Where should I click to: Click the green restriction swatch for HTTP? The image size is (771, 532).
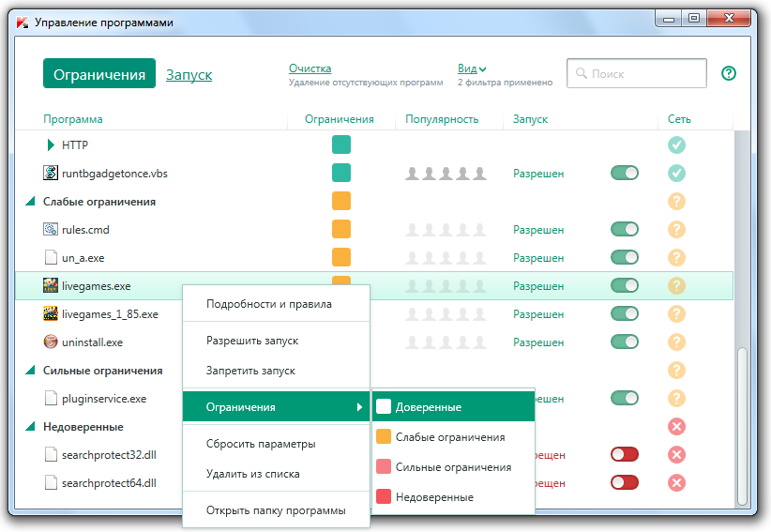tap(341, 144)
